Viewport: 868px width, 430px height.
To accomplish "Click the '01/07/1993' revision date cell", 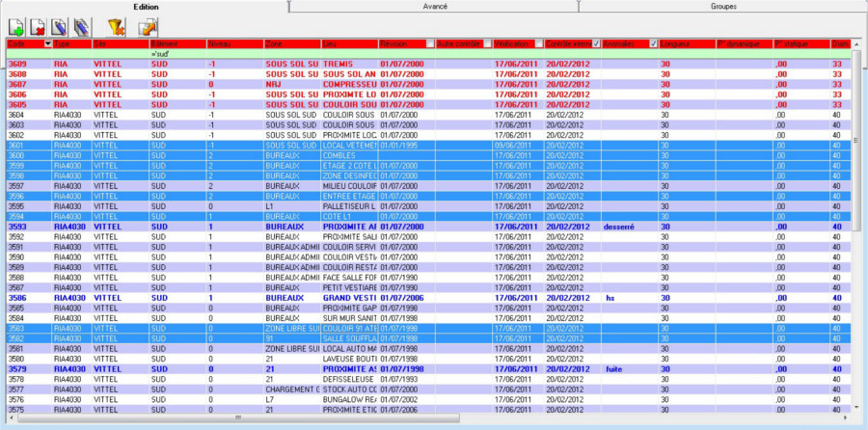I will point(406,379).
